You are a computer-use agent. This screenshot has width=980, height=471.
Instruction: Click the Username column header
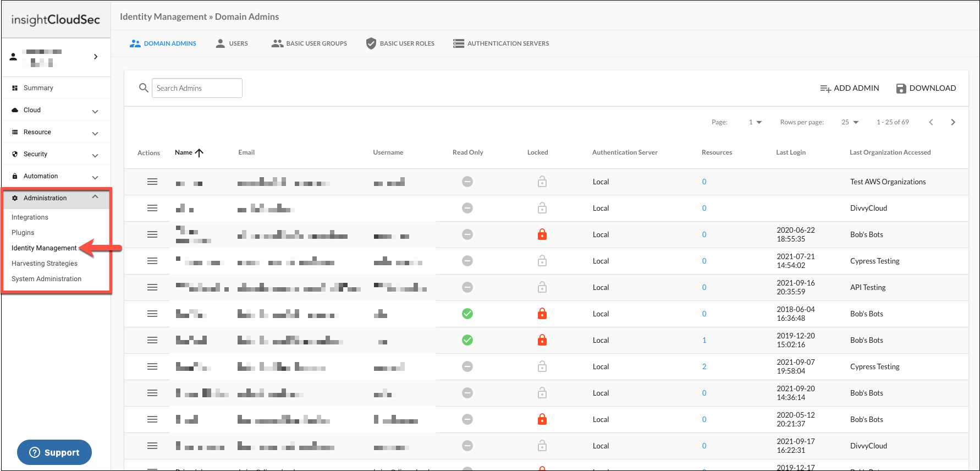pyautogui.click(x=388, y=152)
